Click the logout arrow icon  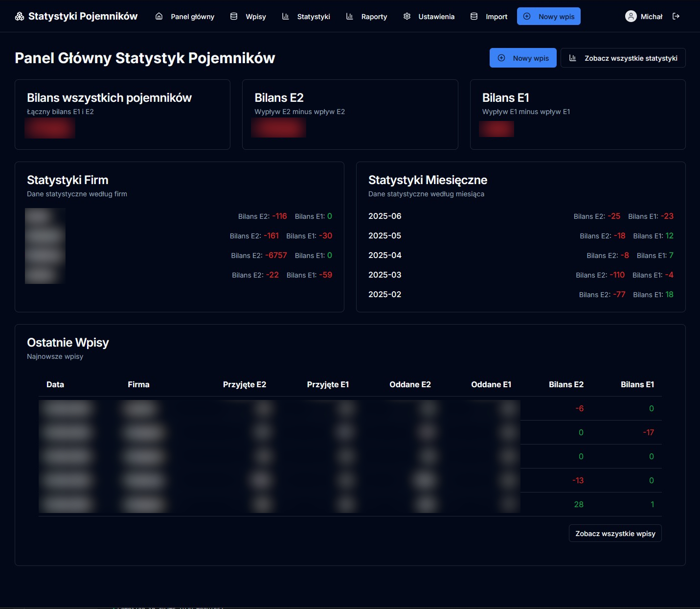click(x=677, y=16)
